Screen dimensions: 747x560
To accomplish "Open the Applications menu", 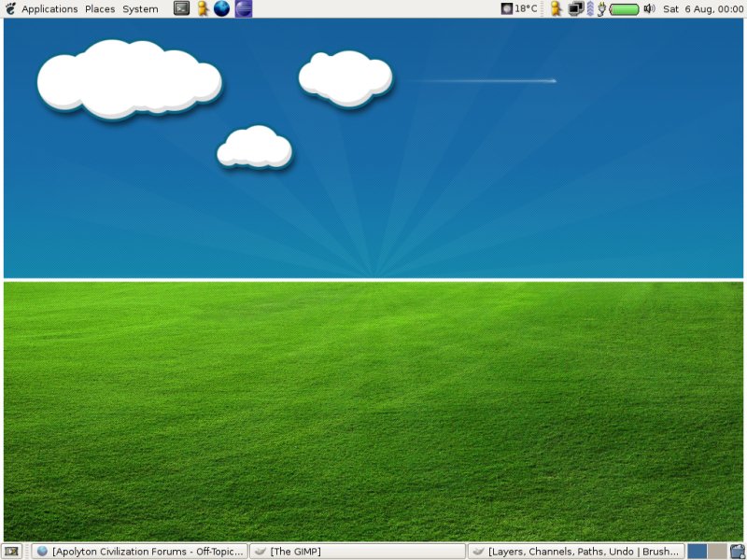I will [x=49, y=9].
